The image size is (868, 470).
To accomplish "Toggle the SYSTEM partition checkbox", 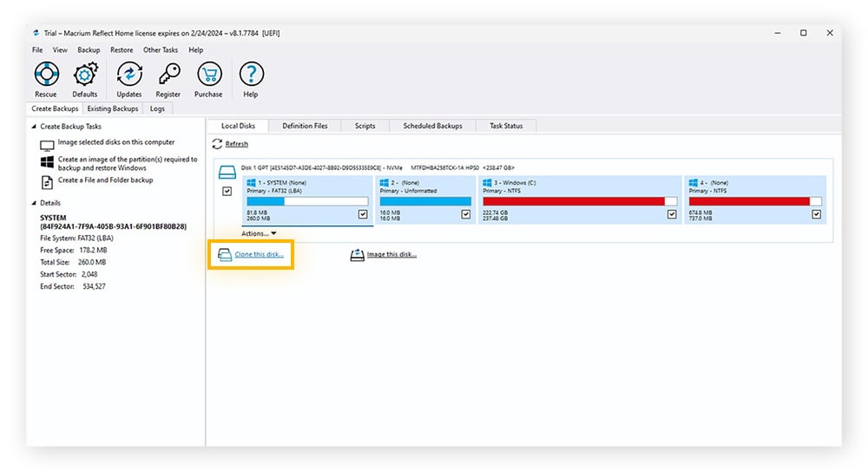I will (x=363, y=213).
